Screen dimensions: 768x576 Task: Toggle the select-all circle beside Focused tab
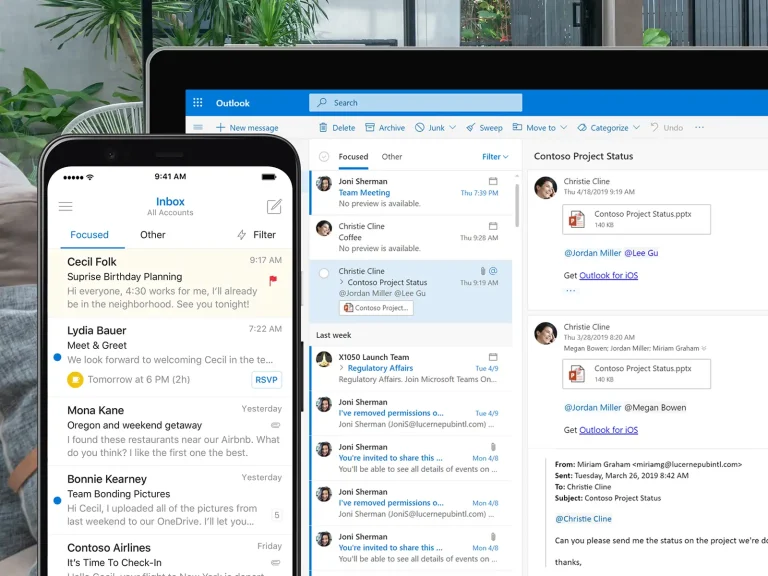tap(324, 157)
